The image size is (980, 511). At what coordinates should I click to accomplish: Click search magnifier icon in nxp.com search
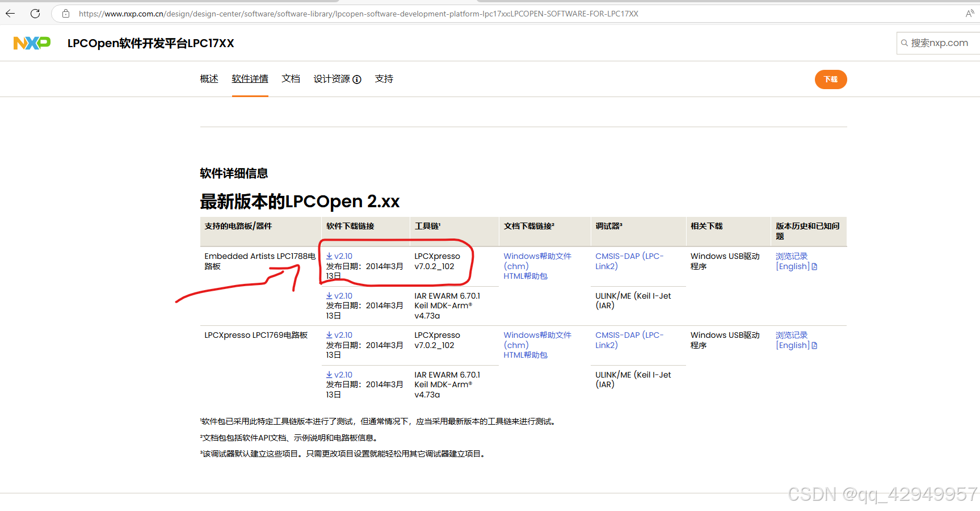pos(905,43)
